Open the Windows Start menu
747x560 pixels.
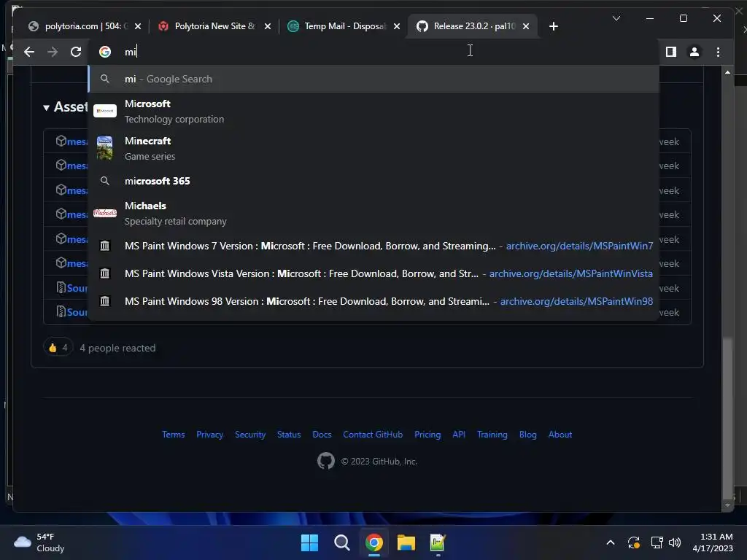click(x=309, y=542)
